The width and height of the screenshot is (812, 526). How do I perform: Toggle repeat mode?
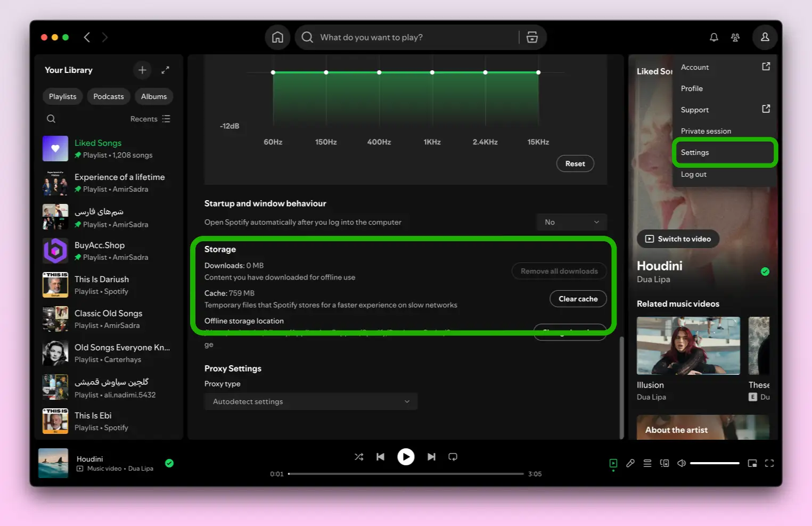(x=453, y=457)
